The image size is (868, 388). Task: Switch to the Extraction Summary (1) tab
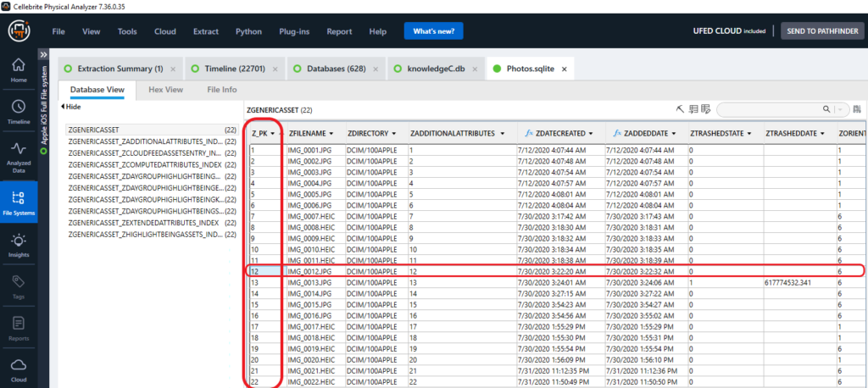point(120,69)
